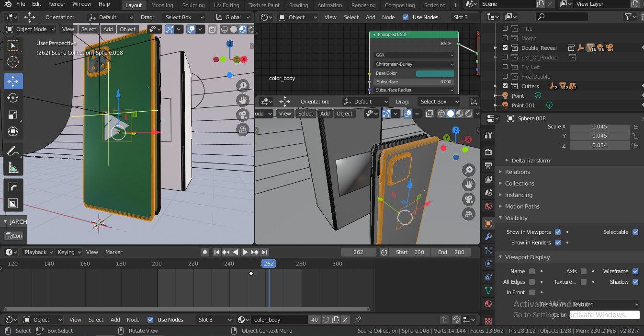Viewport: 644px width, 336px height.
Task: Select the Measure tool
Action: [13, 168]
